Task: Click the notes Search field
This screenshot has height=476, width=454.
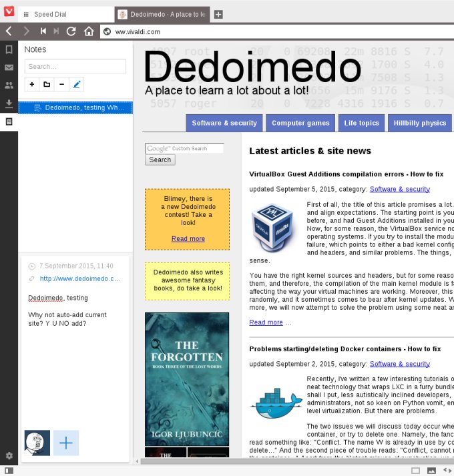Action: pyautogui.click(x=75, y=66)
